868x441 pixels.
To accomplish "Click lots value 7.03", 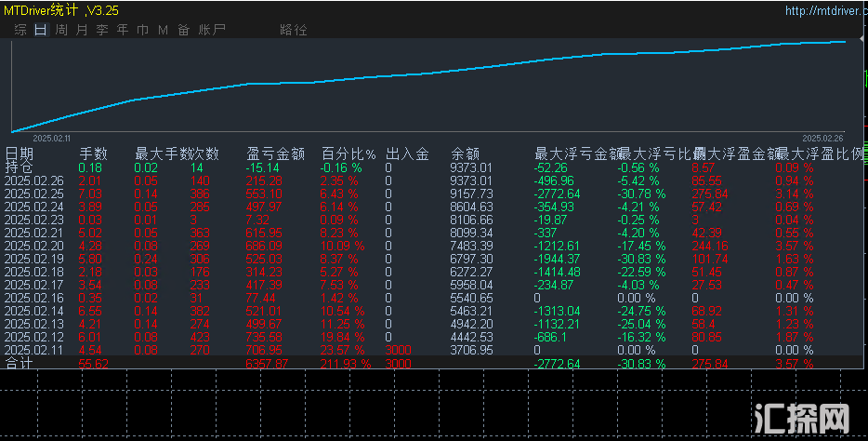I will point(90,194).
